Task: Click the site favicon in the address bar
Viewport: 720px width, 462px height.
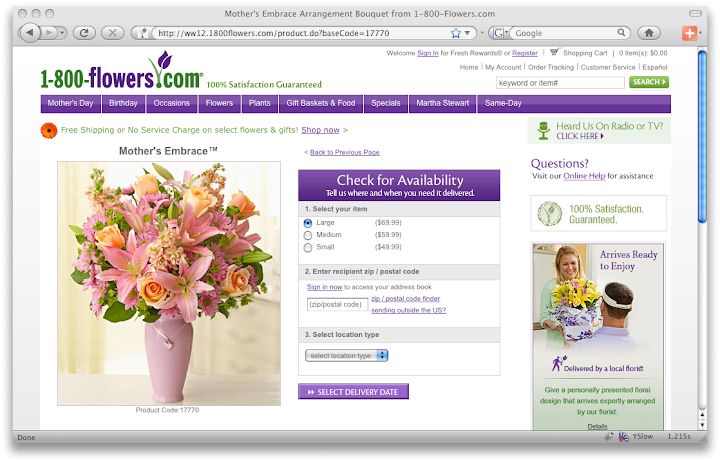Action: tap(143, 33)
